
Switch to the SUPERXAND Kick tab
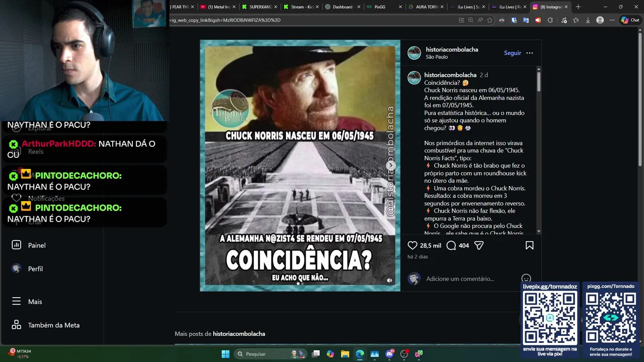tap(258, 7)
